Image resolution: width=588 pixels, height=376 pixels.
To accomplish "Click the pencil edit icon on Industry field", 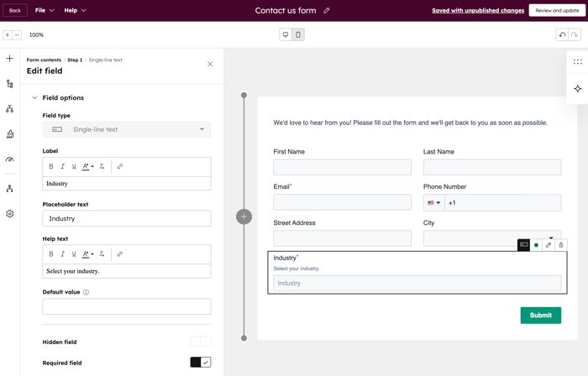I will click(x=549, y=245).
